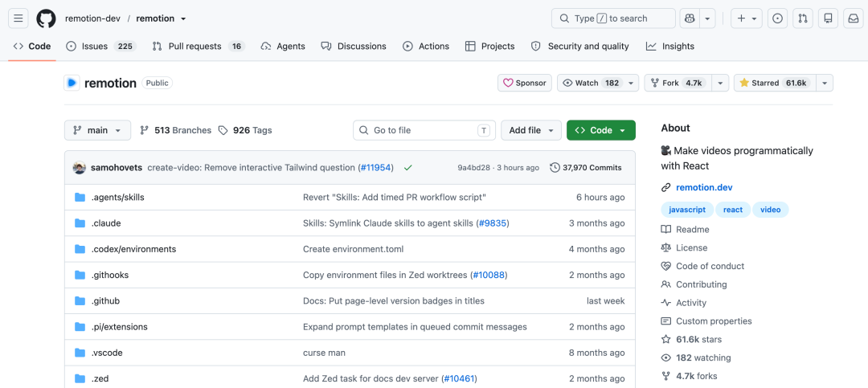Image resolution: width=868 pixels, height=388 pixels.
Task: Open the green Code dropdown button
Action: (601, 130)
